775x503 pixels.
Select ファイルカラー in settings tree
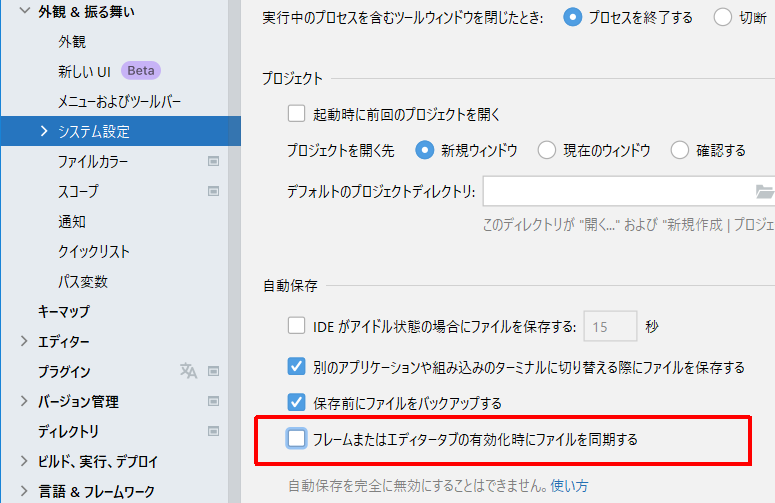(x=93, y=162)
